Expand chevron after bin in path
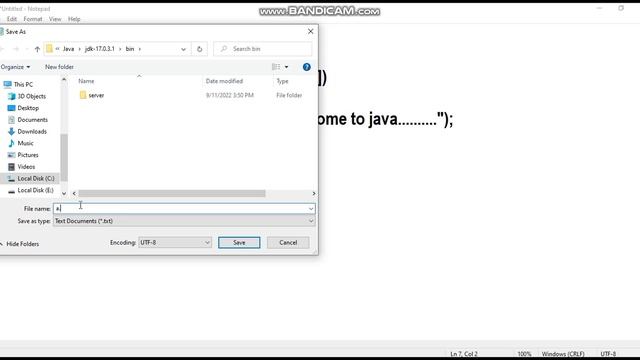 pyautogui.click(x=140, y=49)
